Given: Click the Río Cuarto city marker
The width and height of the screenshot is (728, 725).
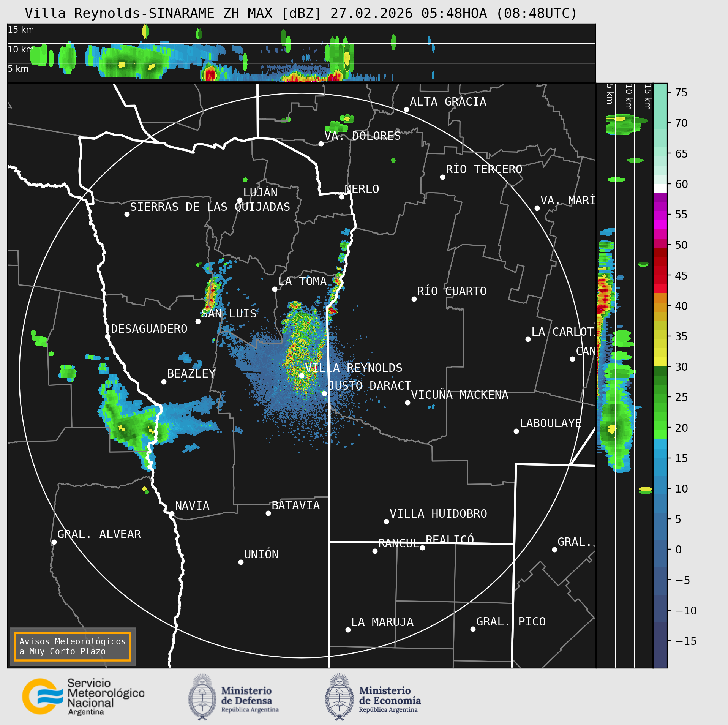Looking at the screenshot, I should (414, 299).
